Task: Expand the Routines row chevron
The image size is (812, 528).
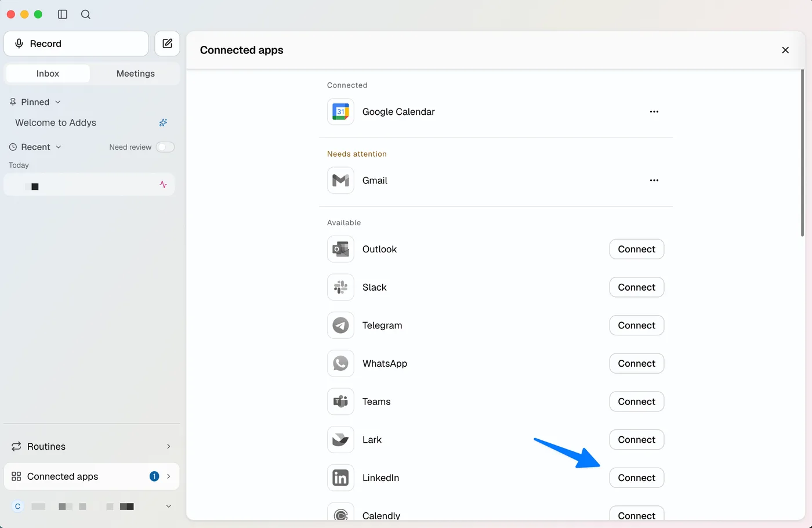Action: tap(169, 446)
